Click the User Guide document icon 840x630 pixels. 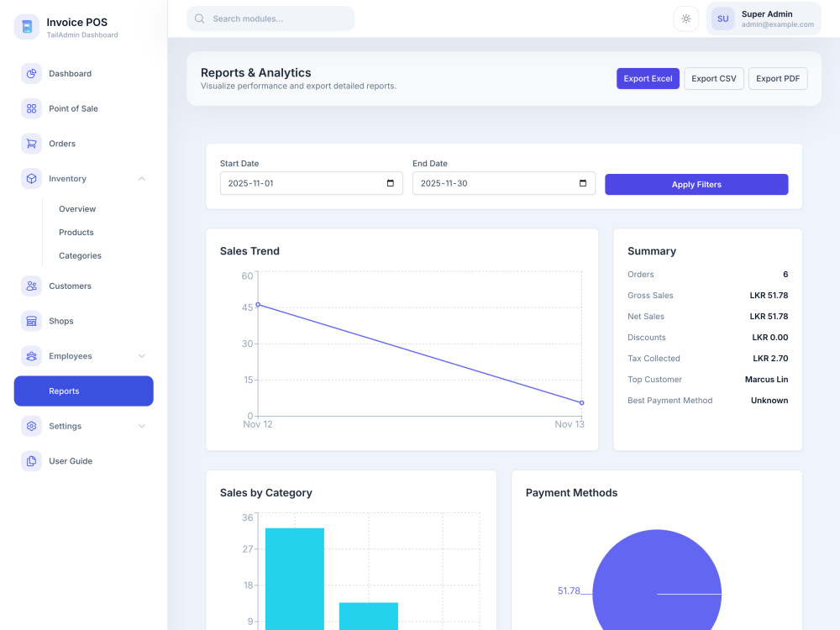32,461
